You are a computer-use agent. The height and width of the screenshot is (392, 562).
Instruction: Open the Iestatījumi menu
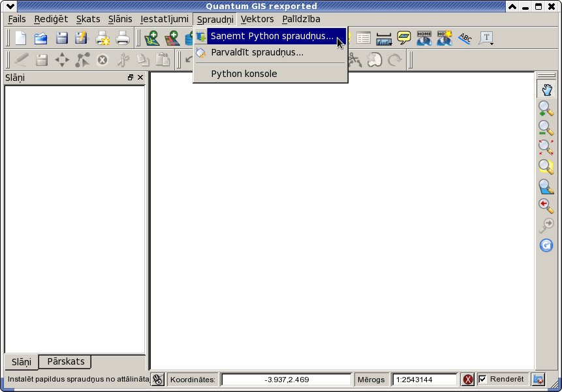coord(164,19)
